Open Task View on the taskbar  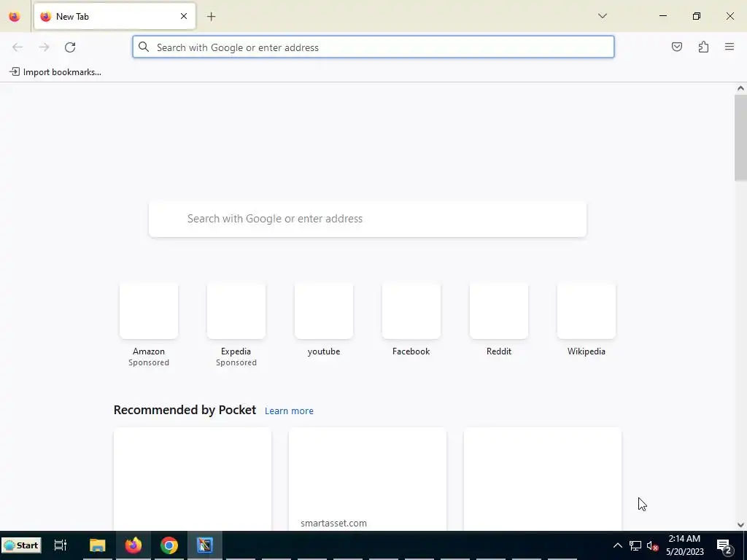[x=61, y=545]
